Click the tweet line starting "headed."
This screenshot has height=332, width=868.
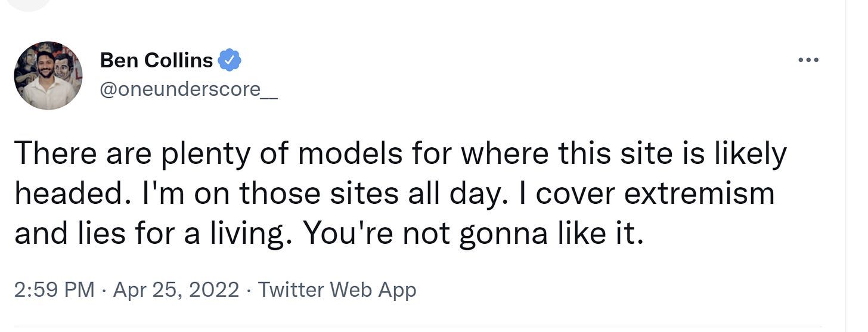pyautogui.click(x=393, y=194)
